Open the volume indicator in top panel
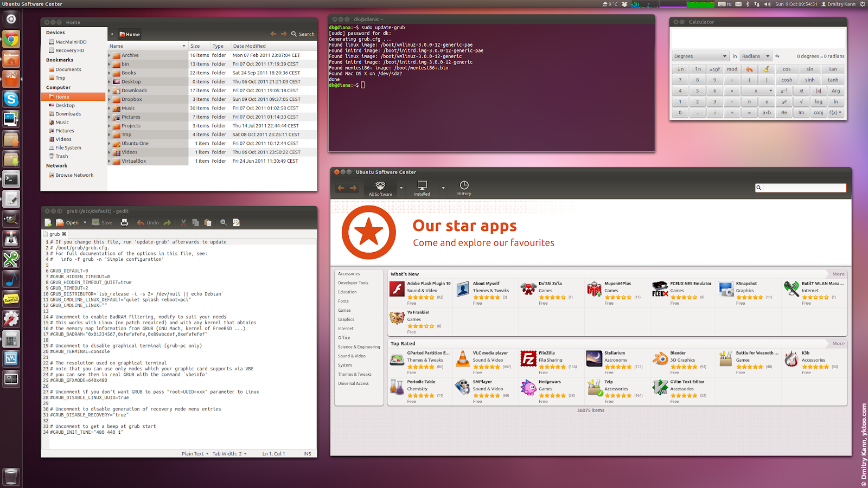The width and height of the screenshot is (868, 488). (767, 4)
